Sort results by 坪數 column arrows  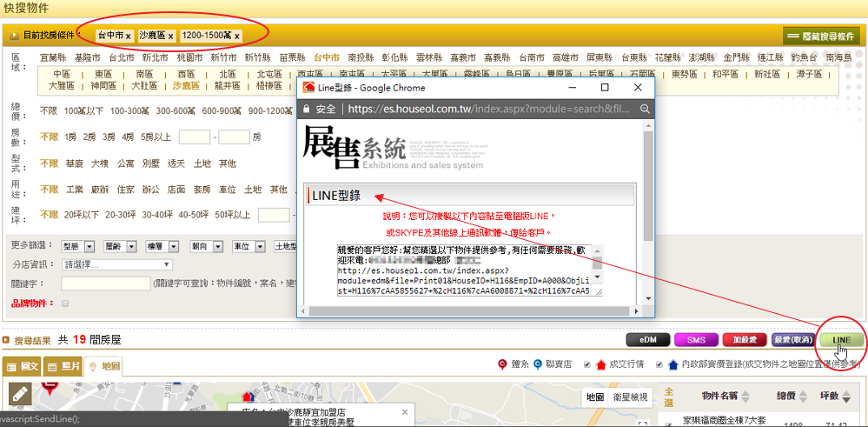848,396
